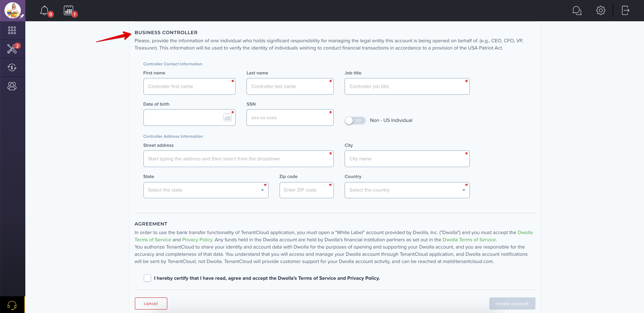Open the accounting dollar icon in sidebar
Image resolution: width=644 pixels, height=313 pixels.
(x=12, y=67)
